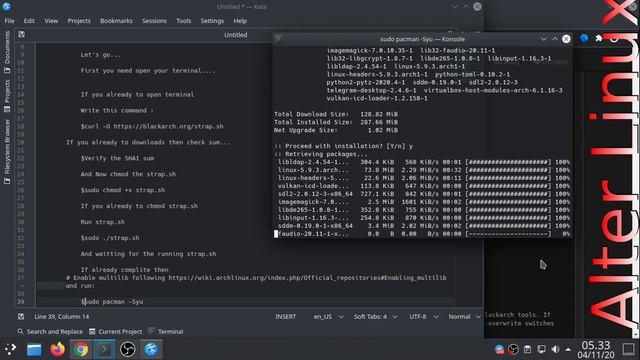Click 'Net Upgrade Size' line in Konsole
The image size is (640, 360).
coord(336,130)
